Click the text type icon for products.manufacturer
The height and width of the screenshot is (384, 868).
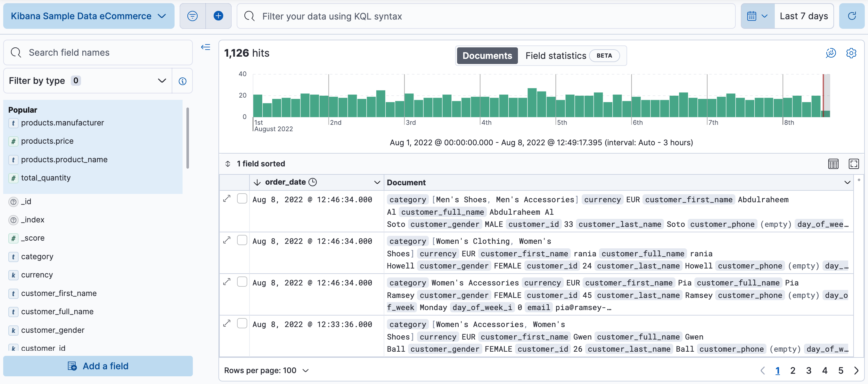[13, 123]
